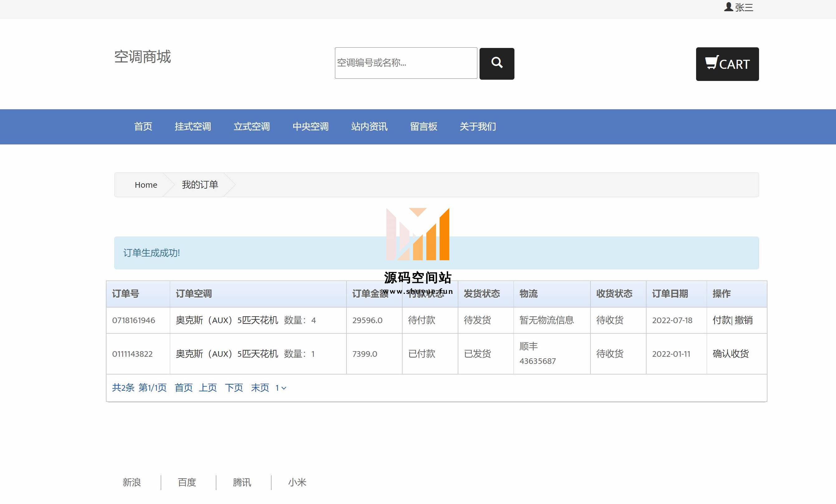This screenshot has height=504, width=836.
Task: Click product 奥克斯 in order 0111143822 row
Action: [x=227, y=354]
